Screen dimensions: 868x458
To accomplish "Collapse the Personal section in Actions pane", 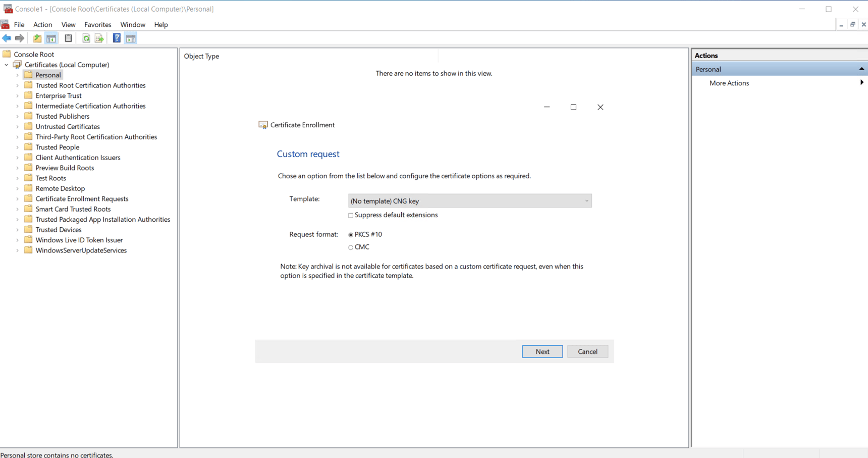I will point(861,69).
